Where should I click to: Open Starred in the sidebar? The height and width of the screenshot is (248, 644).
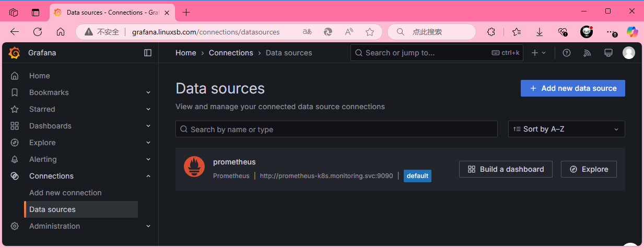[42, 109]
